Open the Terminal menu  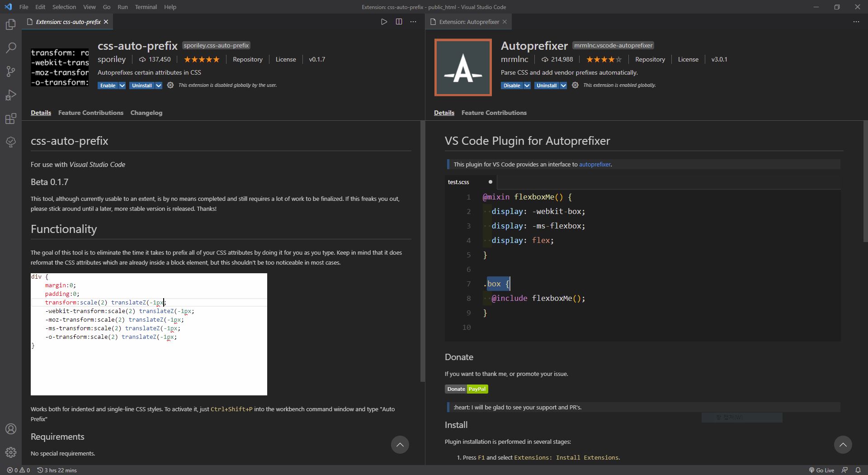[146, 7]
